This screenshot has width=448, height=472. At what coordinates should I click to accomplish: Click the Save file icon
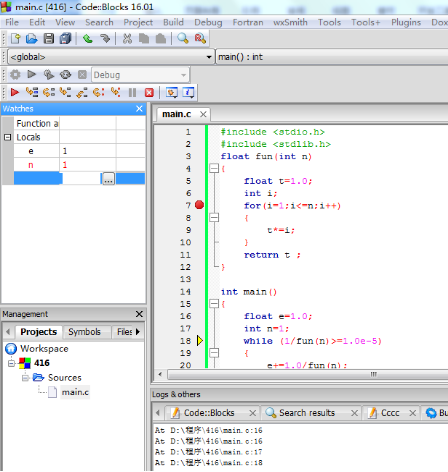click(x=49, y=39)
